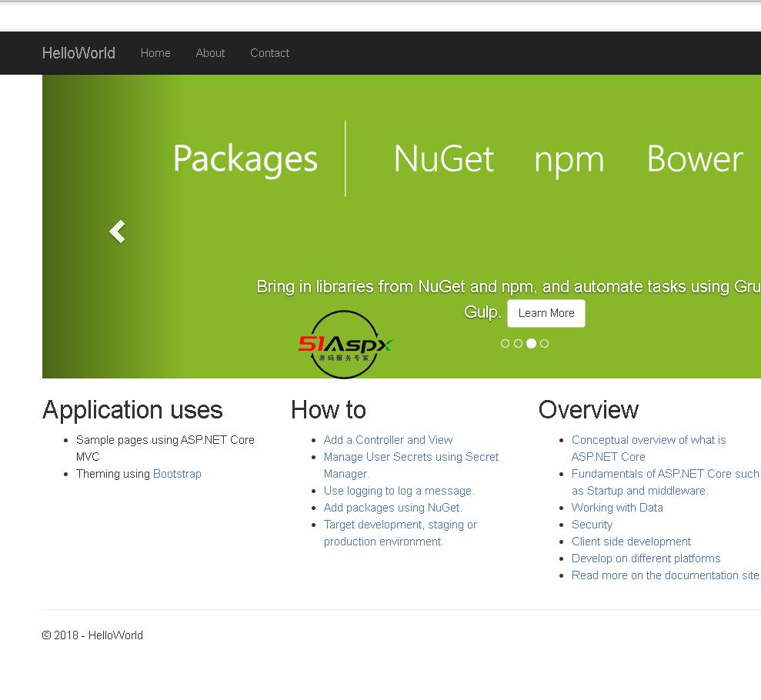Select second carousel indicator dot

(518, 343)
